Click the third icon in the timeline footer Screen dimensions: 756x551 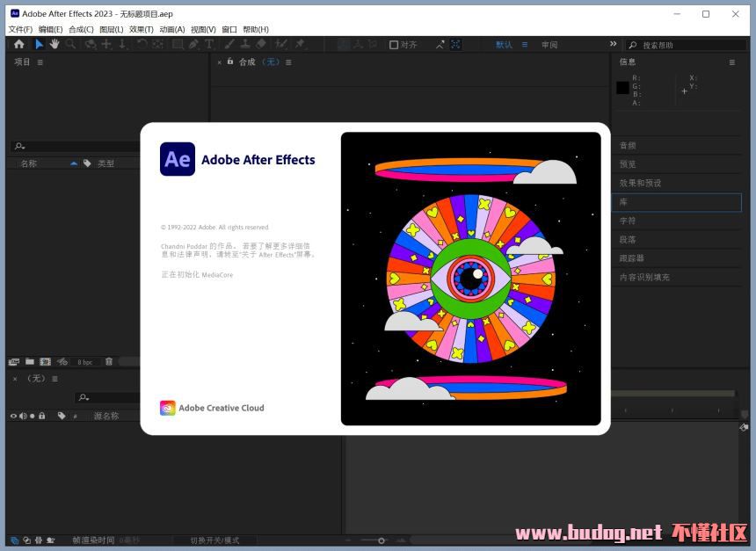click(39, 540)
